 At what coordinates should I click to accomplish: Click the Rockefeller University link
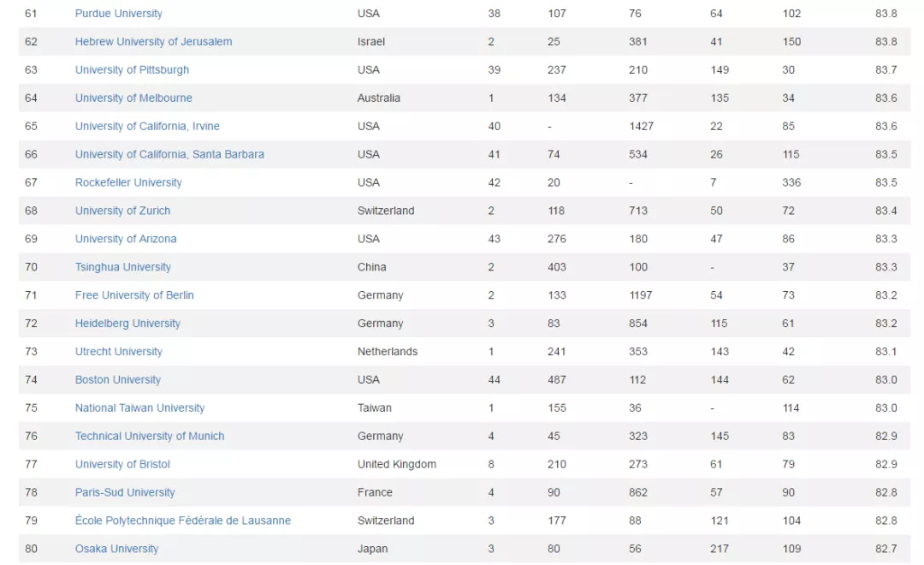(128, 183)
